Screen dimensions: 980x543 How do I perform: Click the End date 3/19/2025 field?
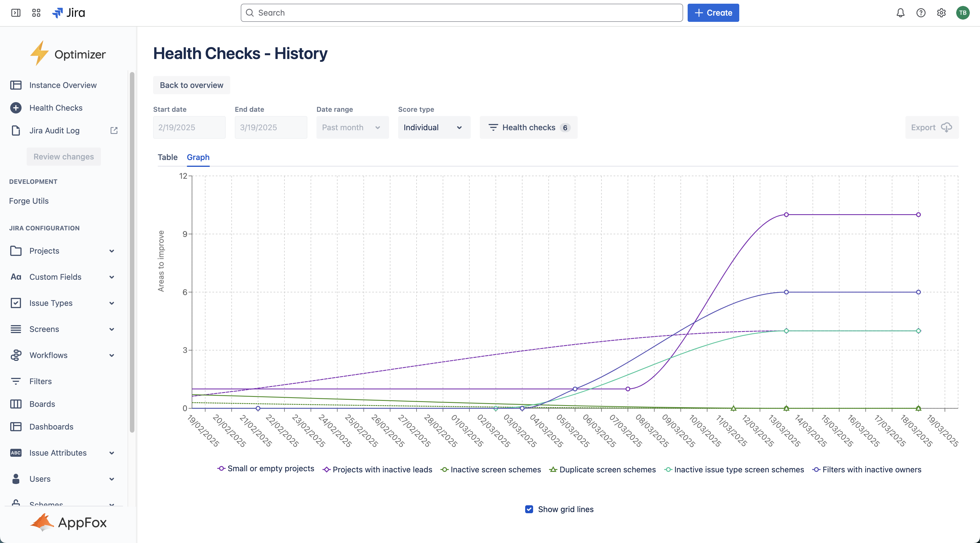[271, 127]
